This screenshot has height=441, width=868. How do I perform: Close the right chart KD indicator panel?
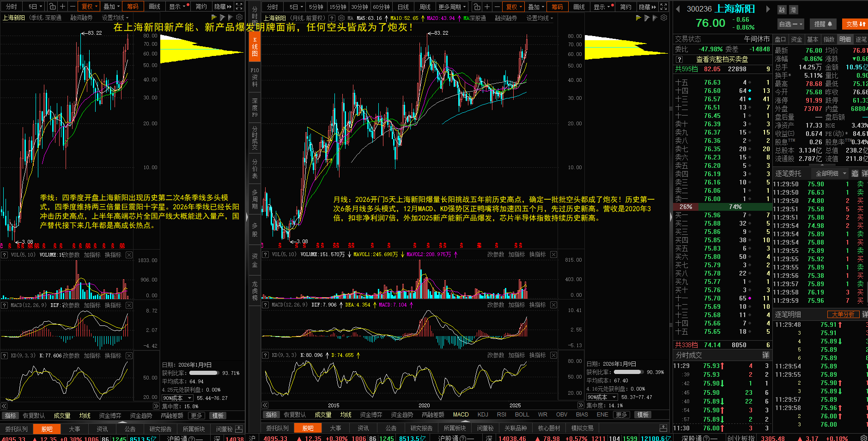tap(553, 355)
